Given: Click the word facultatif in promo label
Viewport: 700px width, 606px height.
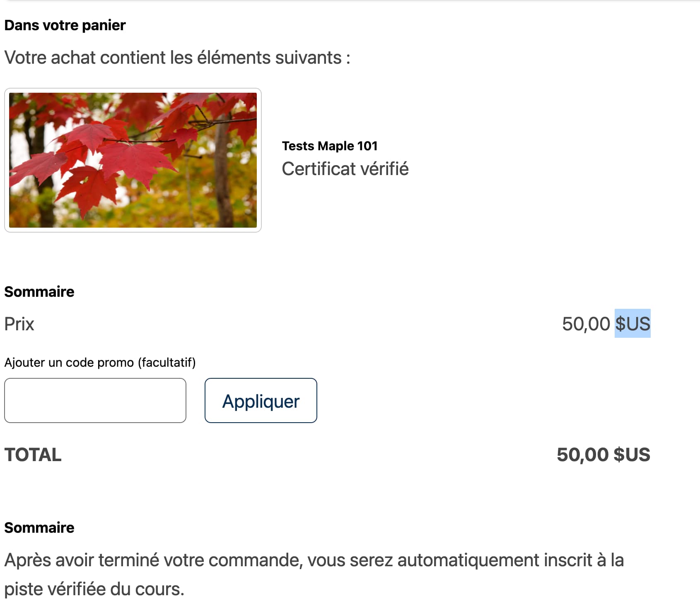Looking at the screenshot, I should [167, 362].
